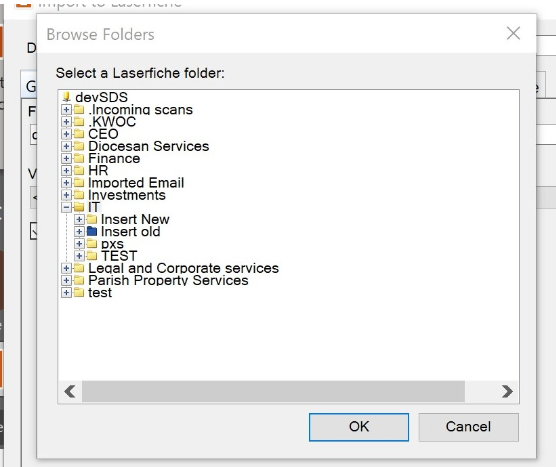Select Legal and Corporate services folder

click(183, 268)
